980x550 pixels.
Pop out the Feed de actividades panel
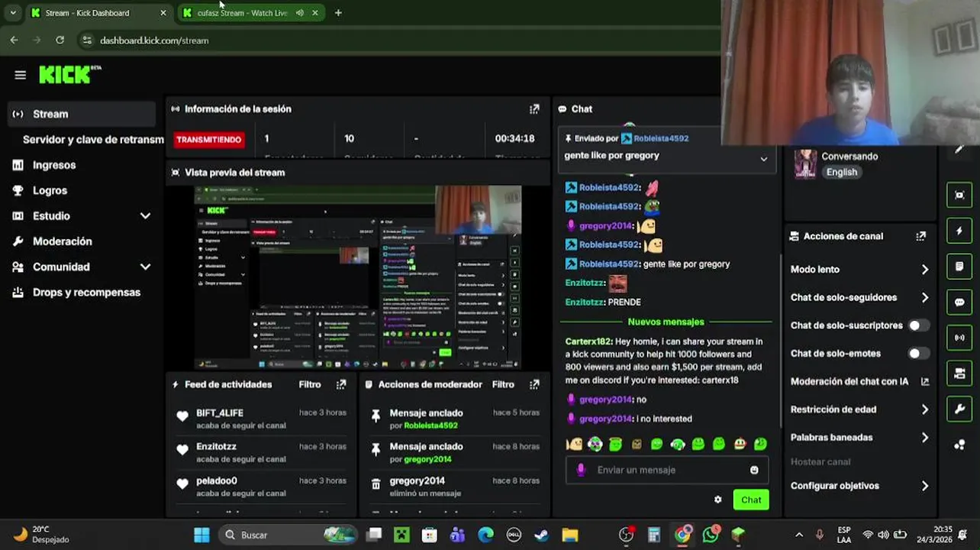pyautogui.click(x=341, y=384)
